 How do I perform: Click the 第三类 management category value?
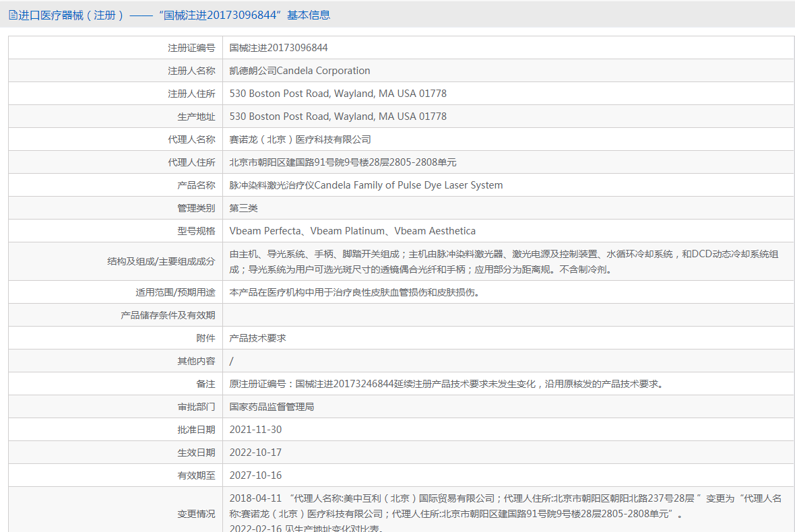(243, 208)
